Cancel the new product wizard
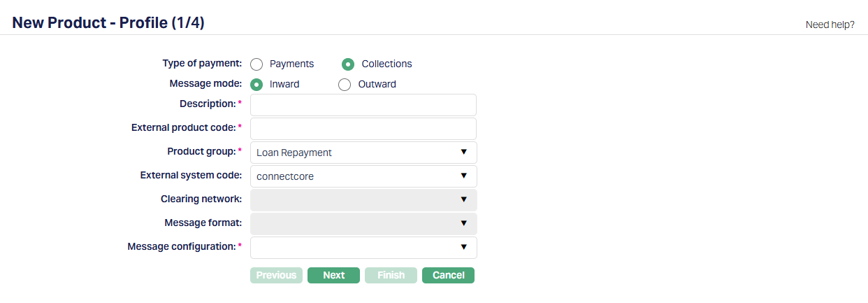 [448, 275]
